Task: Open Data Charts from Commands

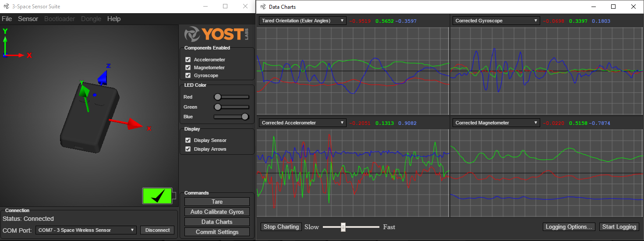Action: point(217,222)
